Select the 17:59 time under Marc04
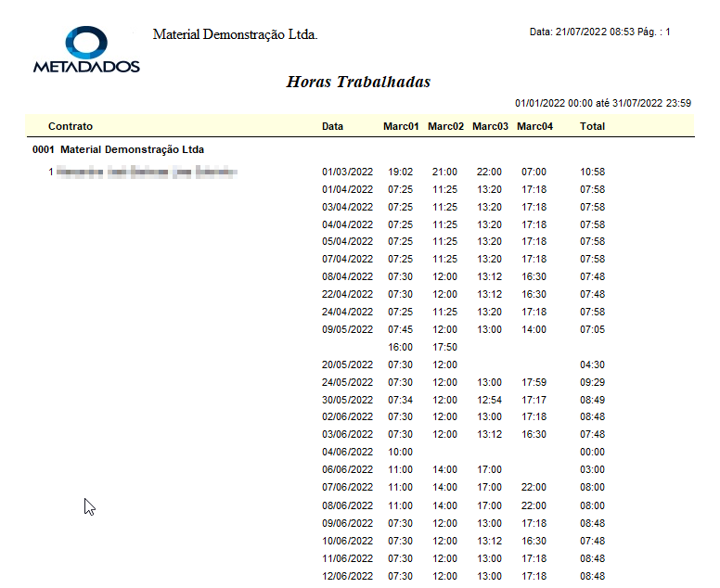Screen dimensions: 720x588 click(534, 382)
